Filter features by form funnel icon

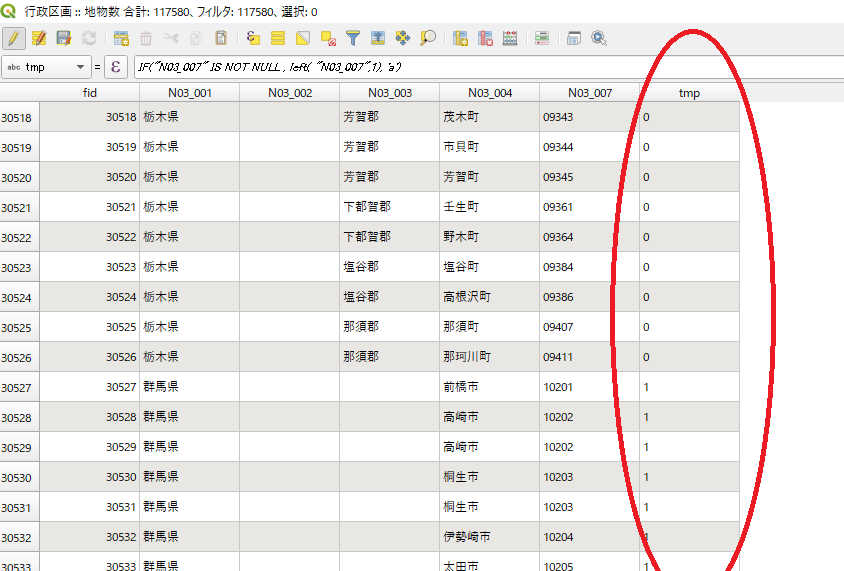353,38
